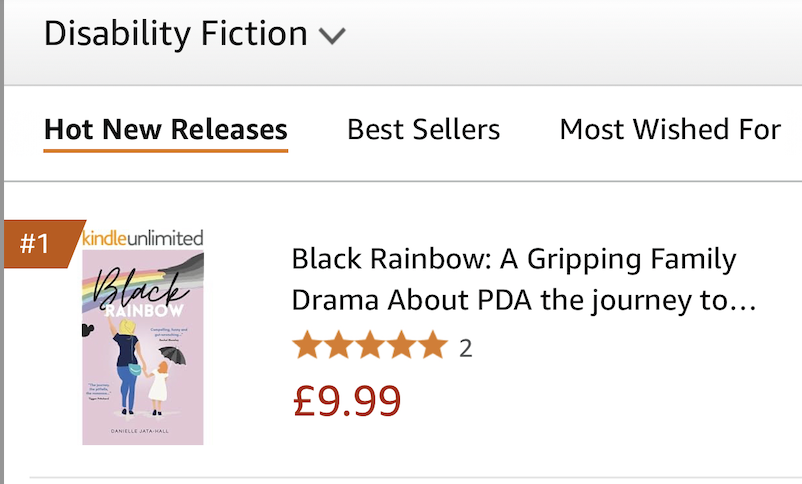Click the middle star in the rating

coord(370,347)
